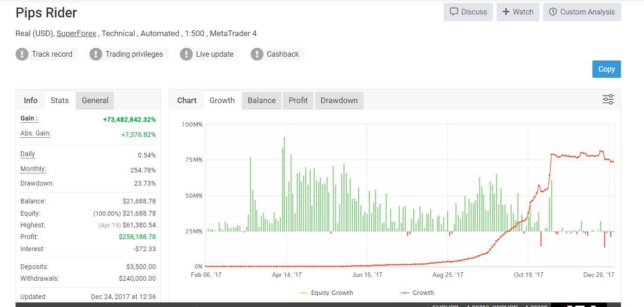The image size is (644, 307).
Task: Click the Cashback exclamation icon
Action: point(257,54)
